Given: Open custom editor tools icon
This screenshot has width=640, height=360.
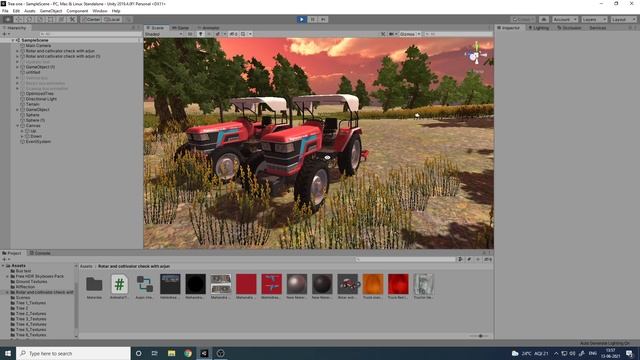Looking at the screenshot, I should 72,19.
